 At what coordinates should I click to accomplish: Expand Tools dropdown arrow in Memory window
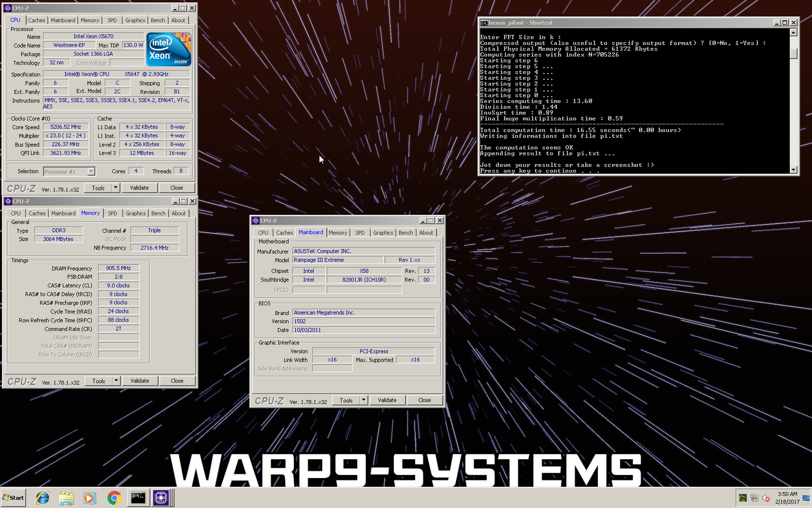coord(116,381)
